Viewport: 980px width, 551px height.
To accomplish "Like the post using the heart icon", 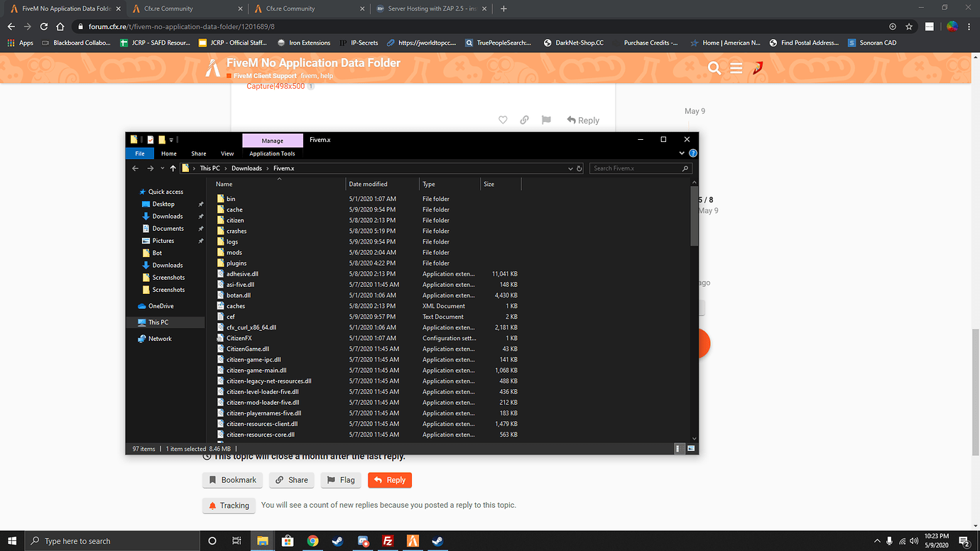I will [503, 120].
